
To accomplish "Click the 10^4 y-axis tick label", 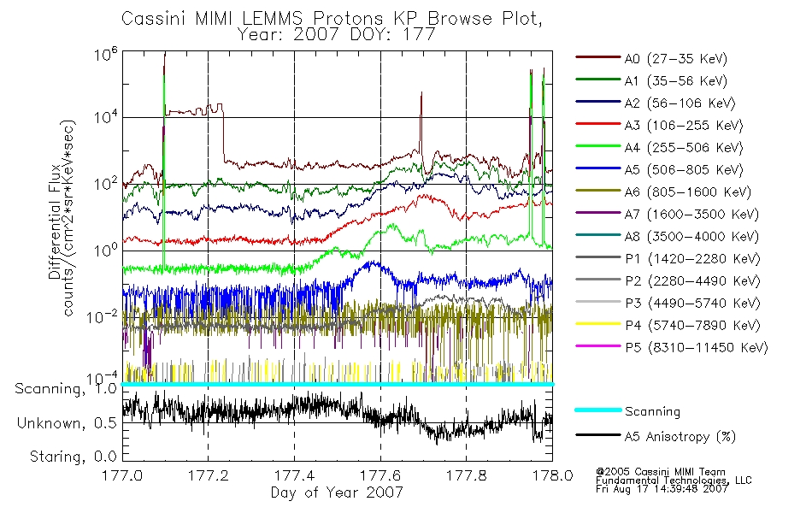I will (106, 117).
